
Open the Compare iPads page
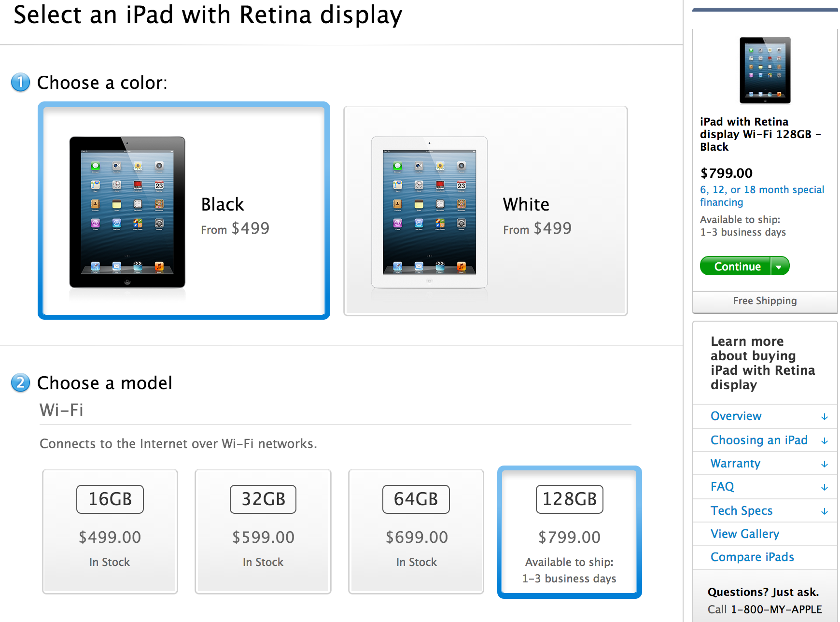(752, 557)
